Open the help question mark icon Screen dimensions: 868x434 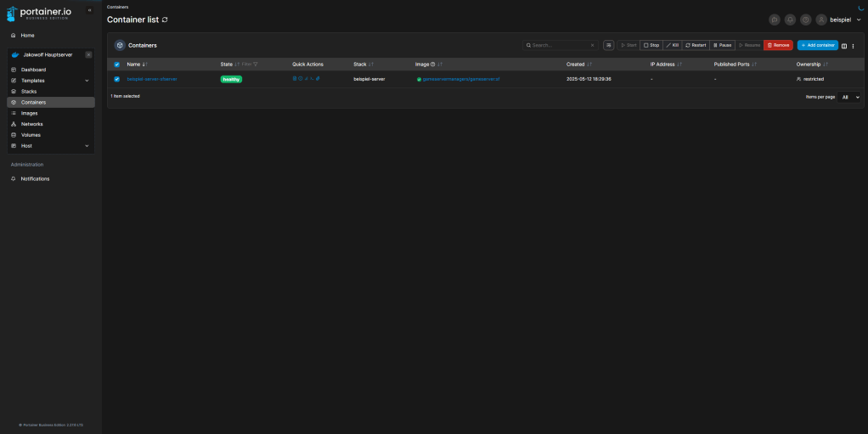805,20
